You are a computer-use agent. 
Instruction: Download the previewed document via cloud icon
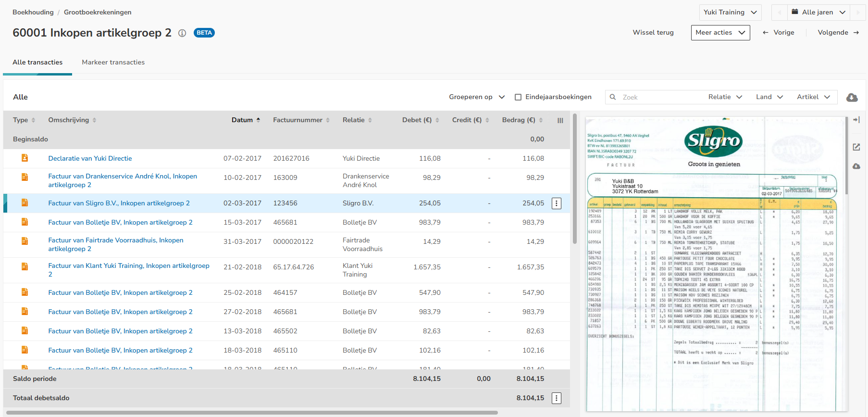click(856, 166)
